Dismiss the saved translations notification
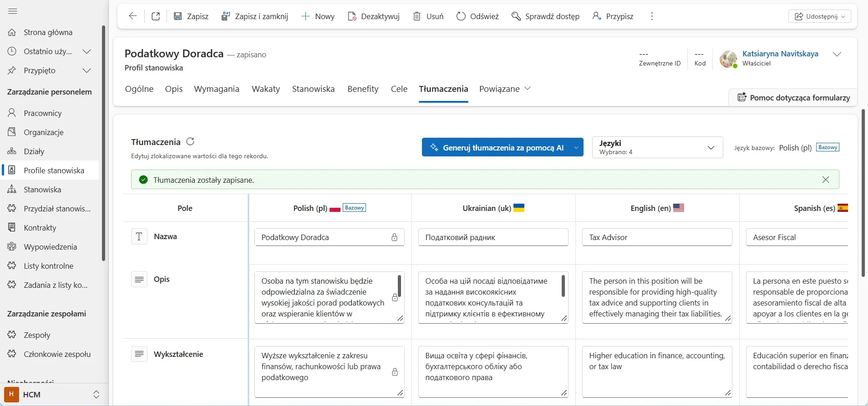This screenshot has height=406, width=868. click(x=826, y=180)
